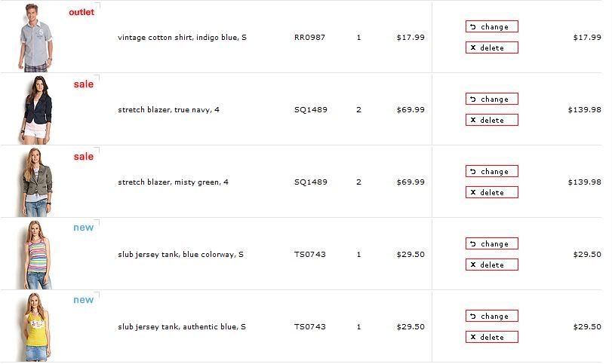Open the yellow tank top thumbnail
This screenshot has height=364, width=612.
click(36, 327)
